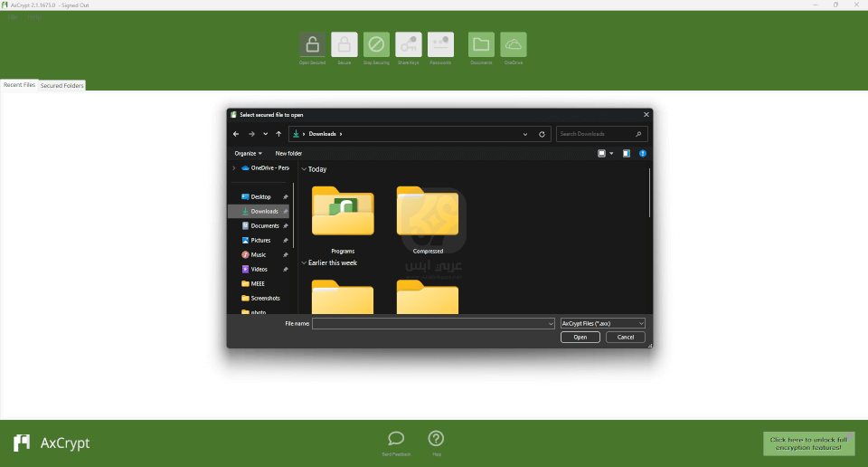Click the dialog help icon

pos(643,154)
